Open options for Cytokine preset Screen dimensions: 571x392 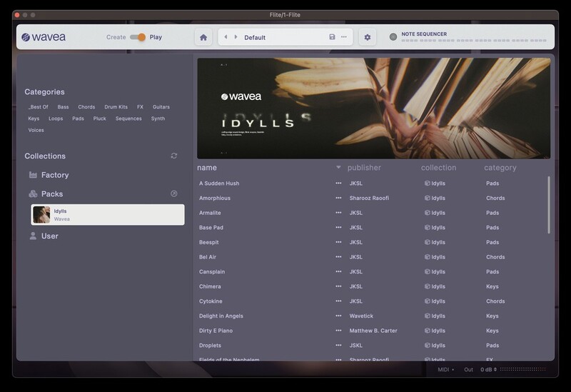pos(338,301)
